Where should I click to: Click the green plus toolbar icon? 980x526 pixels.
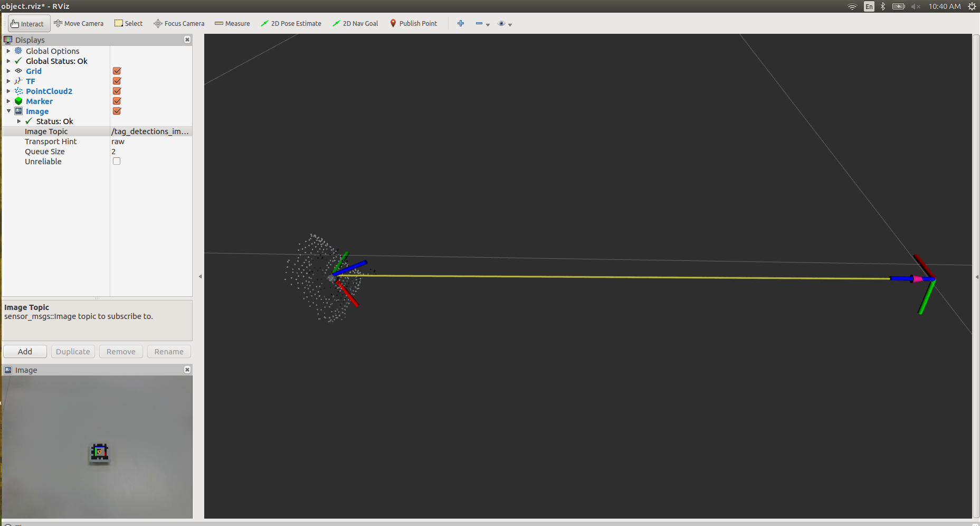(460, 23)
